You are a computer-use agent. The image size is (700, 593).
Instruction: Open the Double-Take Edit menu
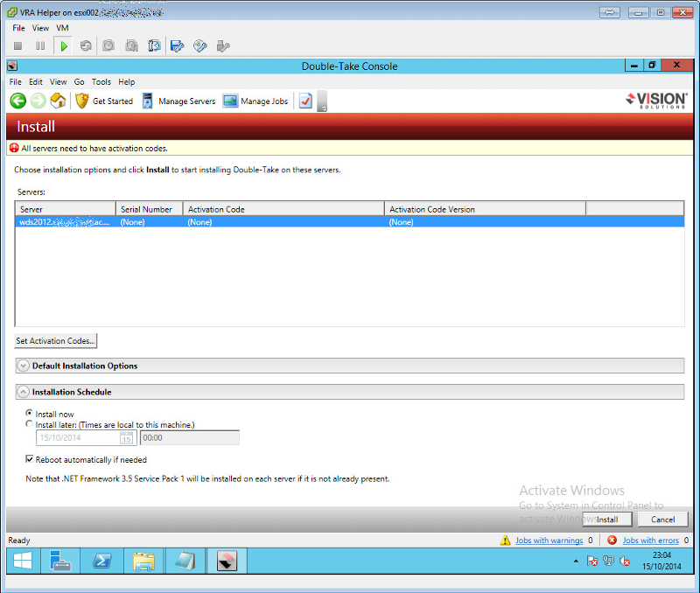click(36, 82)
